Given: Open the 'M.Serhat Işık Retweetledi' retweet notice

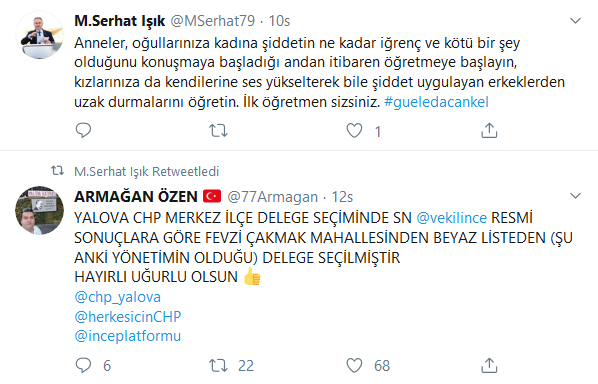Looking at the screenshot, I should [x=146, y=171].
